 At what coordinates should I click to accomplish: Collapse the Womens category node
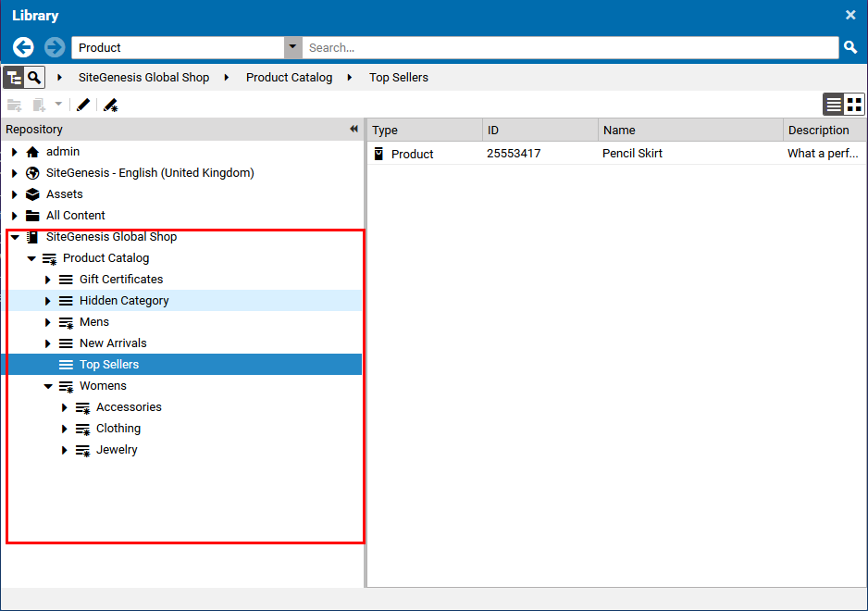pyautogui.click(x=48, y=386)
